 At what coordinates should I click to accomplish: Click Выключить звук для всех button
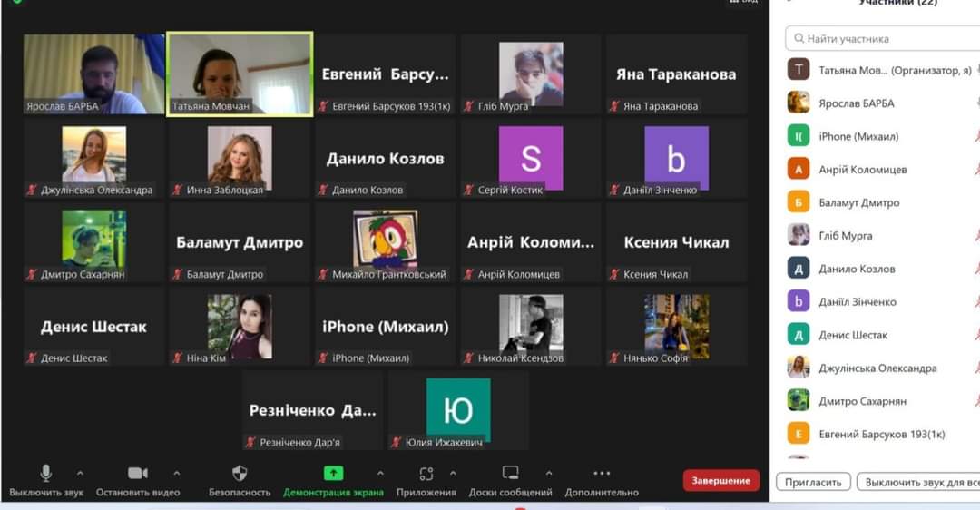(918, 482)
